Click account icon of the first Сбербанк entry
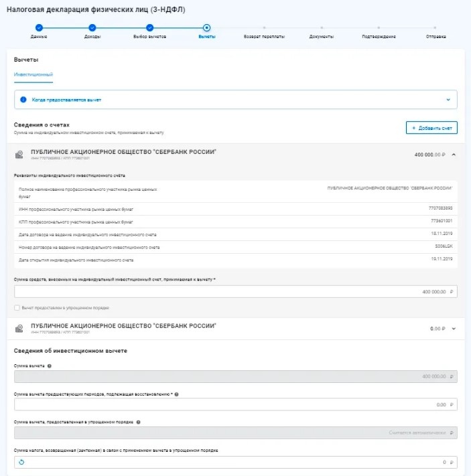The height and width of the screenshot is (476, 471). [19, 155]
